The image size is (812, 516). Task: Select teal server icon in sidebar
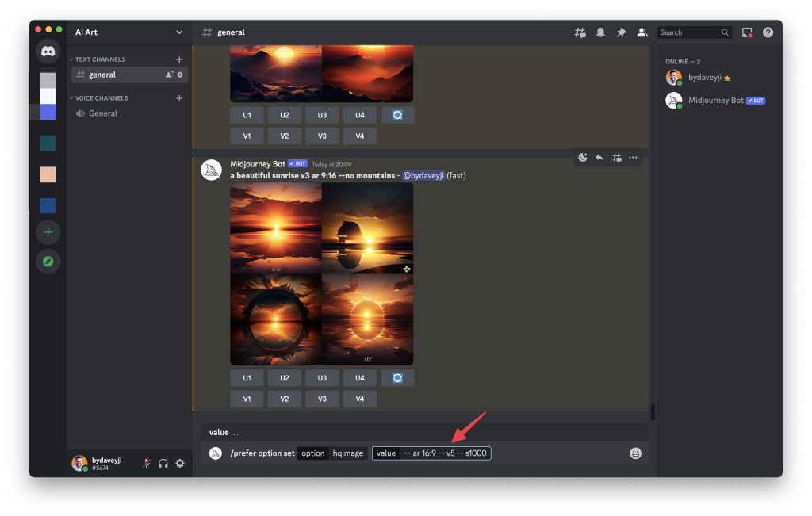point(48,143)
